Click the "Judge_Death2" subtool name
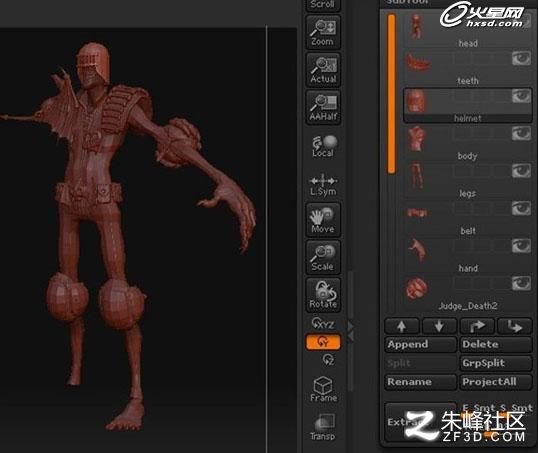Screen dimensions: 538x453 [468, 306]
